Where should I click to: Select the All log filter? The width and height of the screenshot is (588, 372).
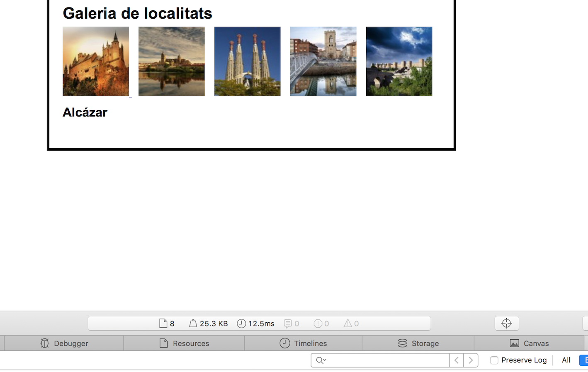[566, 360]
